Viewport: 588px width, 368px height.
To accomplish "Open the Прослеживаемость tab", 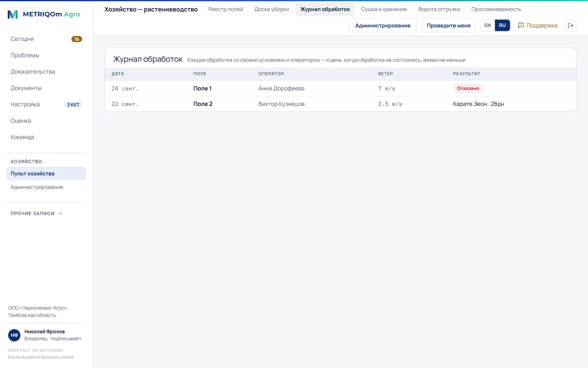I will (x=496, y=9).
